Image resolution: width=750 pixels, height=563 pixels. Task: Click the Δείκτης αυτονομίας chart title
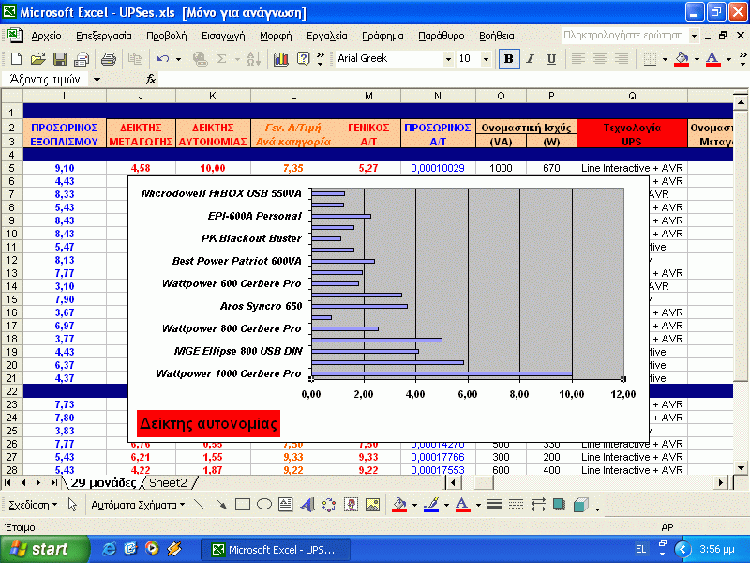coord(208,423)
